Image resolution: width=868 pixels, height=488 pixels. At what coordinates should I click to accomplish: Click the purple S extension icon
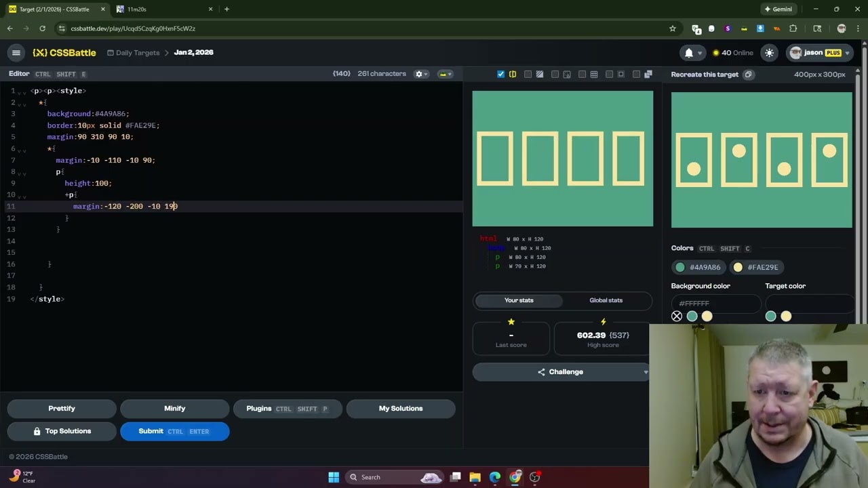pyautogui.click(x=728, y=28)
